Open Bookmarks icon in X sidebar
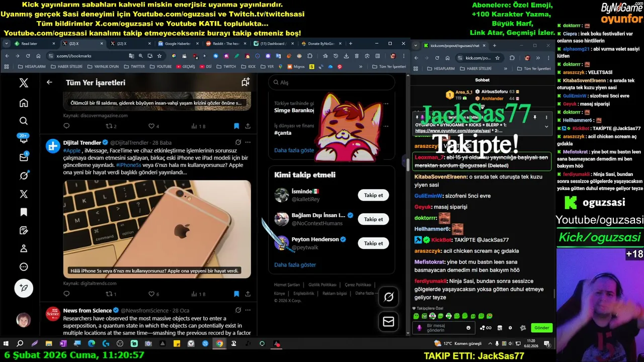The height and width of the screenshot is (362, 644). click(x=24, y=212)
